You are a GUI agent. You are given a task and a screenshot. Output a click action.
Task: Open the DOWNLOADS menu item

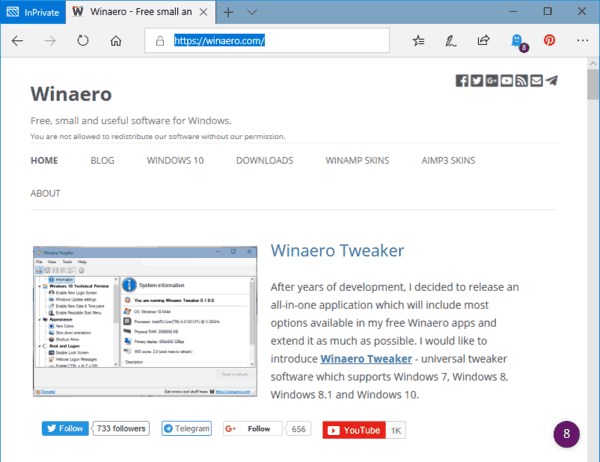[x=265, y=160]
